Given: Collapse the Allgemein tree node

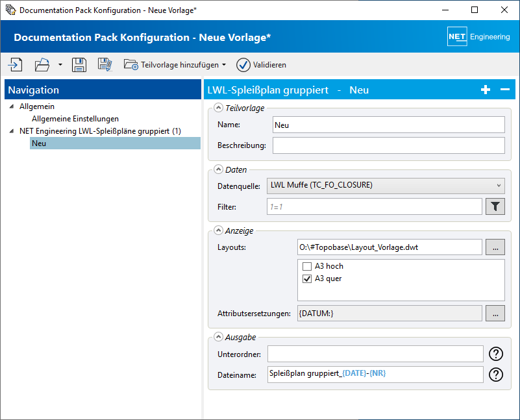Looking at the screenshot, I should coord(12,106).
